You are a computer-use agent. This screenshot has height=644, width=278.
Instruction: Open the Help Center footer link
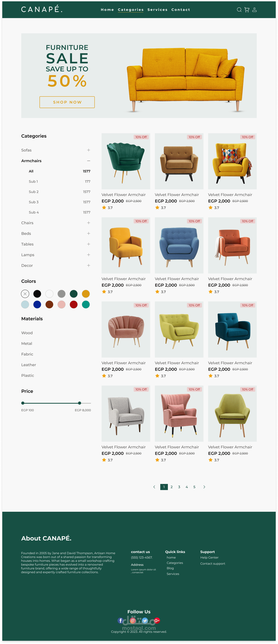pyautogui.click(x=209, y=557)
